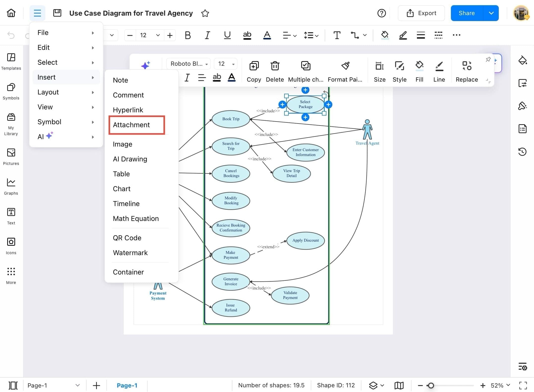This screenshot has height=392, width=534.
Task: Click the Export button
Action: [x=421, y=13]
